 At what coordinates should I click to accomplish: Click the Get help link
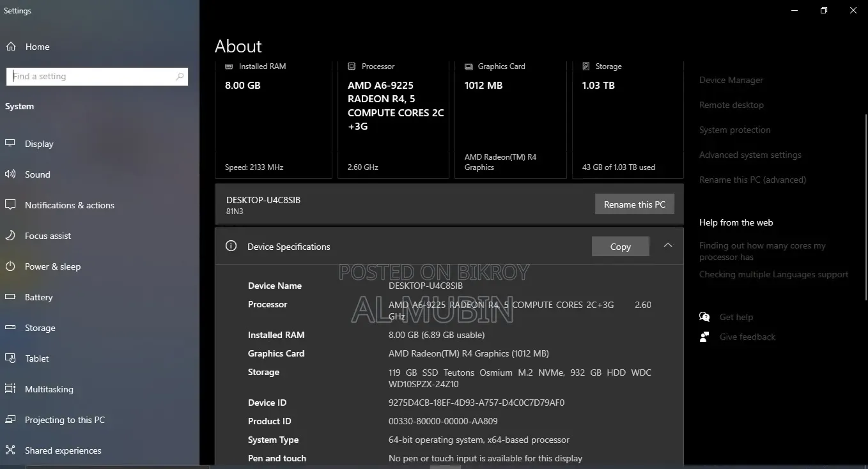[x=736, y=317]
